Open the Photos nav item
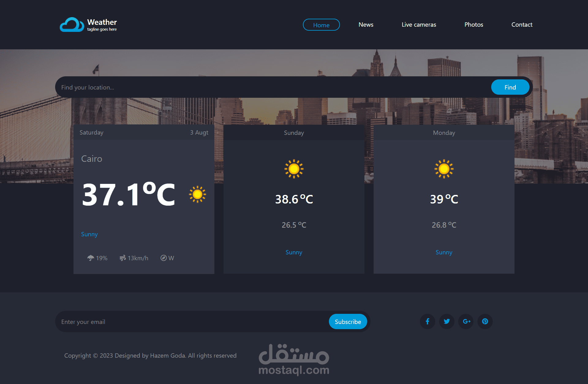588x384 pixels. [474, 25]
